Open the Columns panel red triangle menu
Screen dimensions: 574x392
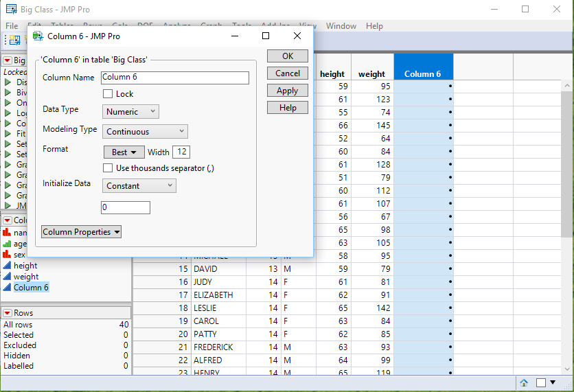(x=8, y=220)
